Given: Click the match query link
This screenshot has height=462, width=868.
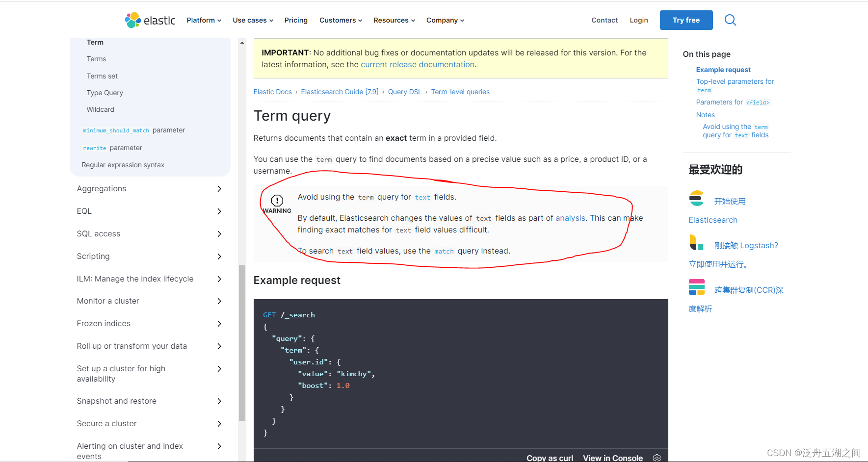Looking at the screenshot, I should [444, 251].
